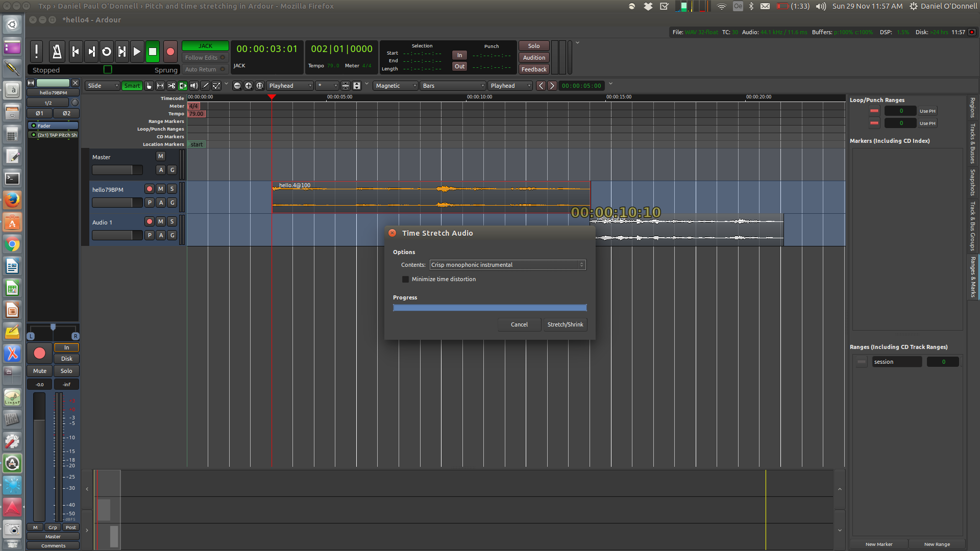Toggle loop playback button
980x551 pixels.
(x=107, y=51)
